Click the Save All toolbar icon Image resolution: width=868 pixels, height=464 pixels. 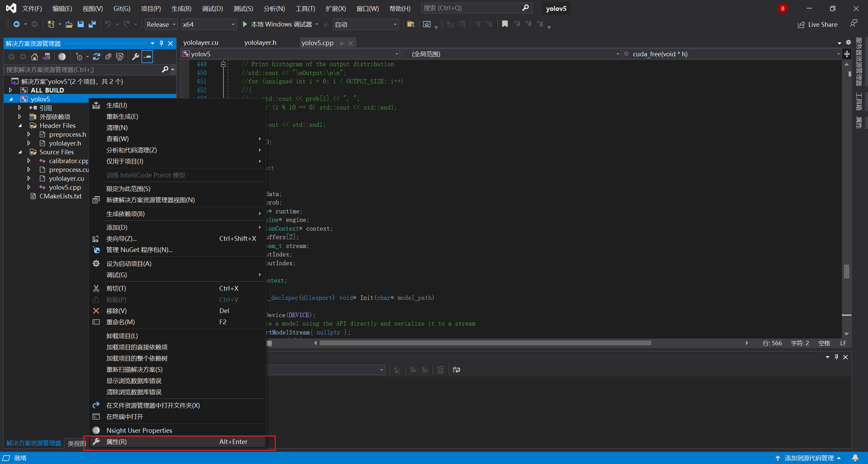pos(92,24)
